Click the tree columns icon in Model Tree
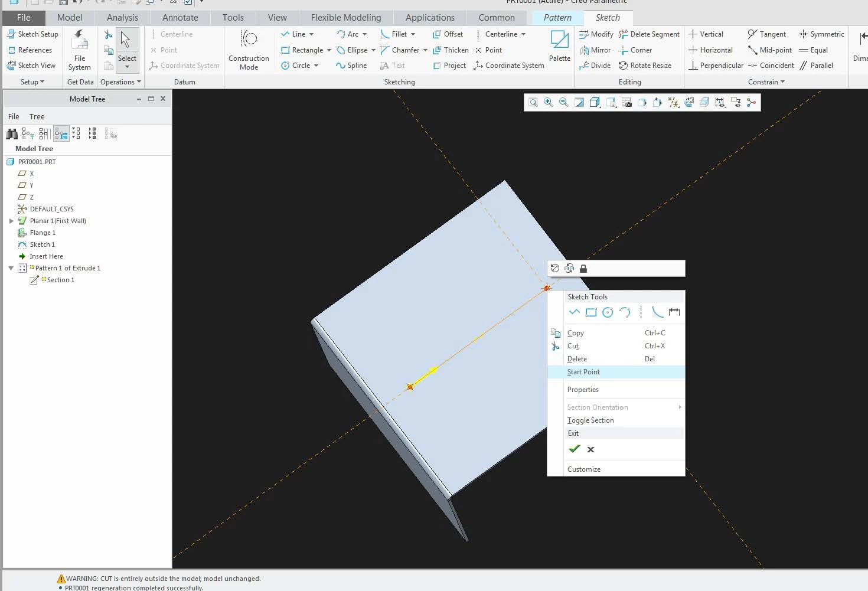Viewport: 868px width, 591px height. 44,134
